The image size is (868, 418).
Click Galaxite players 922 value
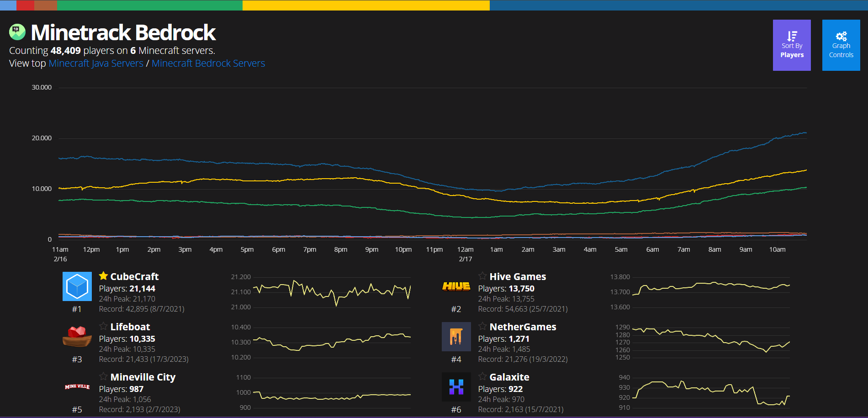click(515, 389)
